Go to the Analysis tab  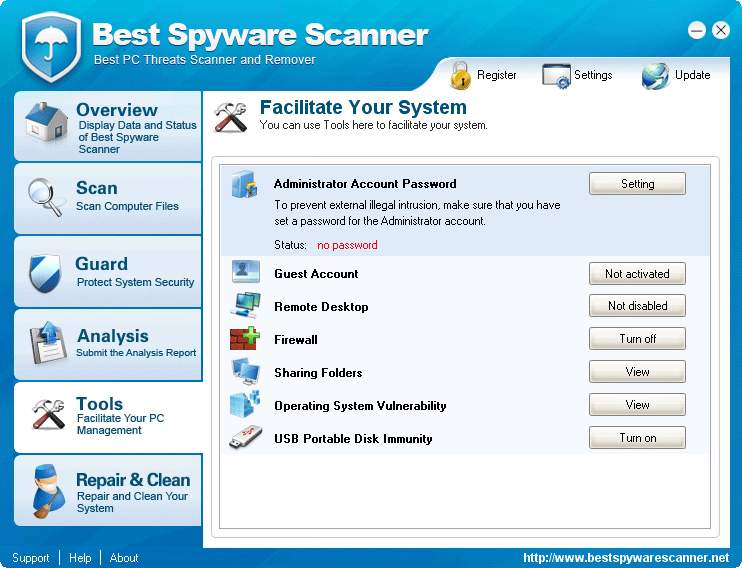point(108,345)
